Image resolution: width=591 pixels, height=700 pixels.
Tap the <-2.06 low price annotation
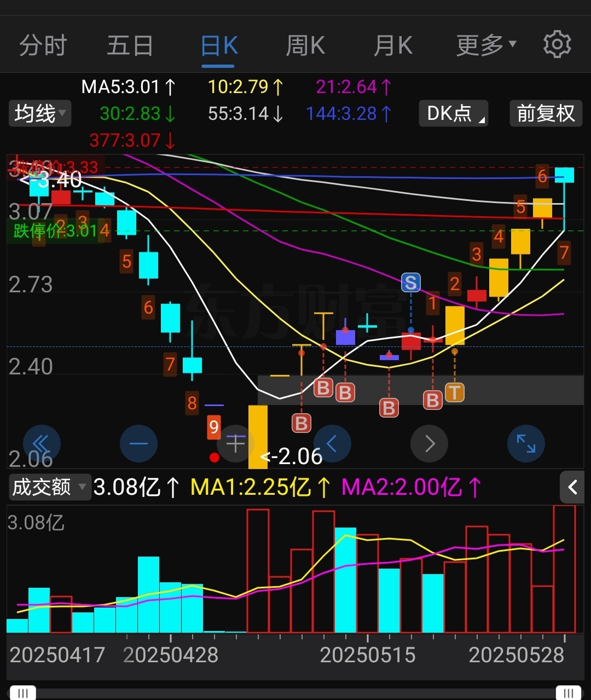pos(292,456)
